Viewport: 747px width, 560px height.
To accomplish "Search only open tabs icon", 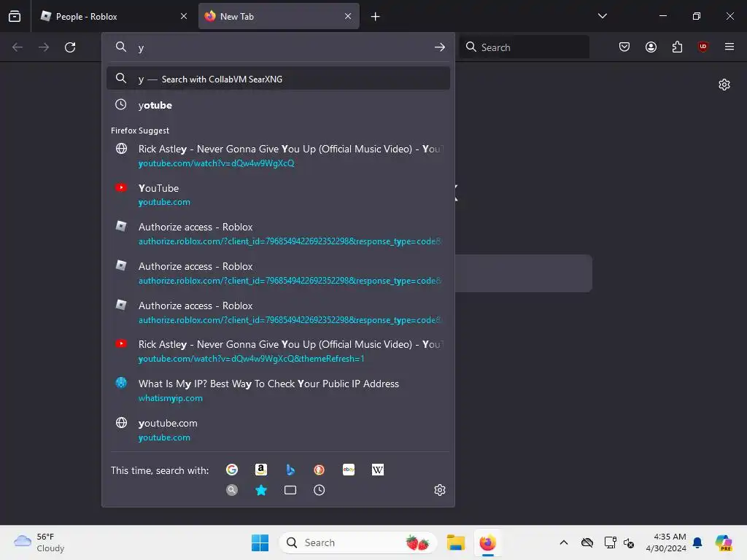I will 290,490.
